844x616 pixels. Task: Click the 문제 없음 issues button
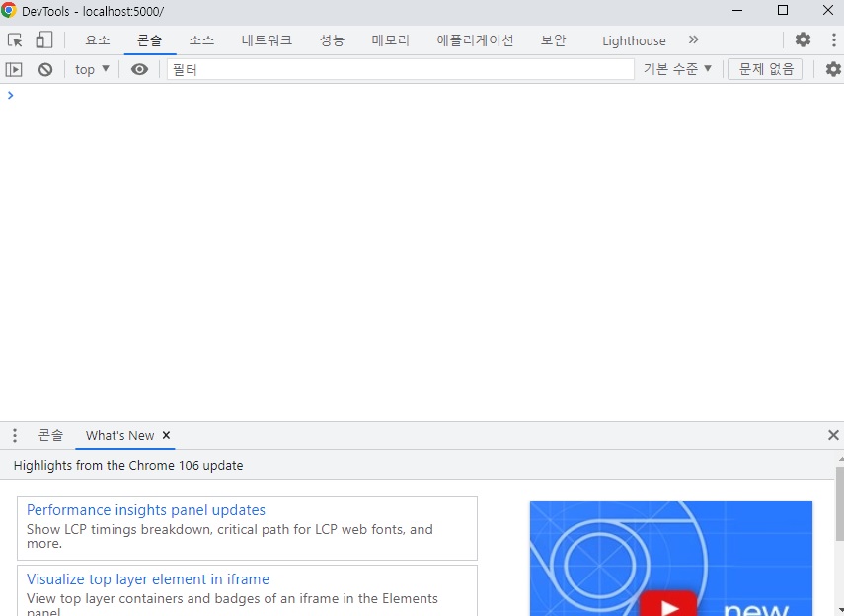765,69
